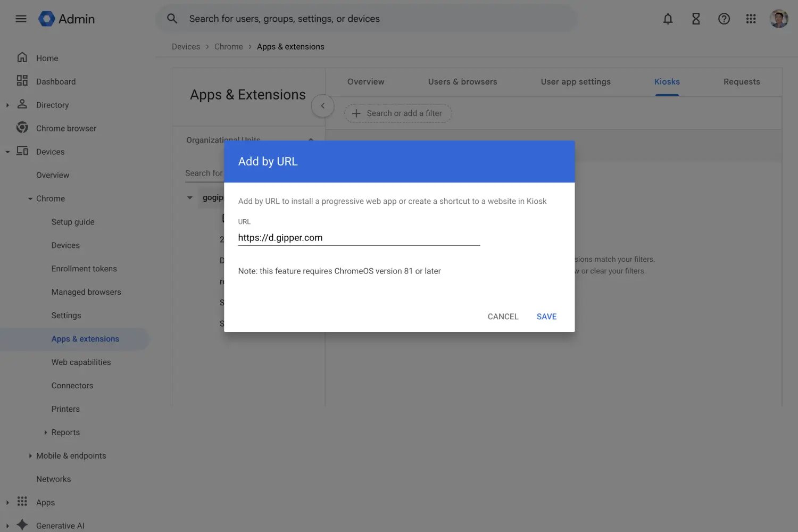798x532 pixels.
Task: Open the Google apps grid
Action: (751, 19)
